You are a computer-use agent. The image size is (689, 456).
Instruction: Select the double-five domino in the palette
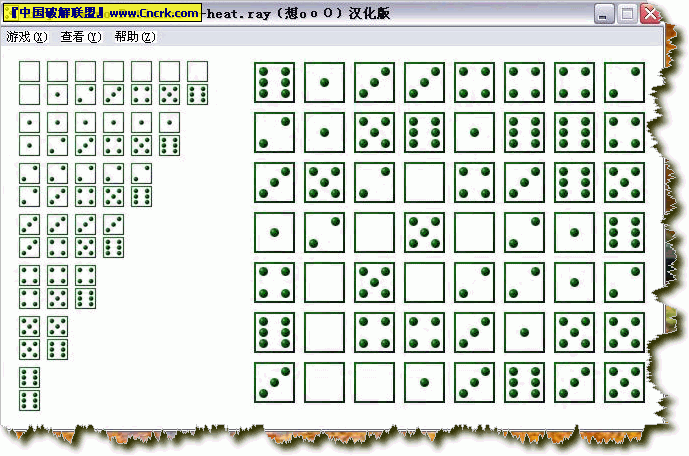pos(29,338)
